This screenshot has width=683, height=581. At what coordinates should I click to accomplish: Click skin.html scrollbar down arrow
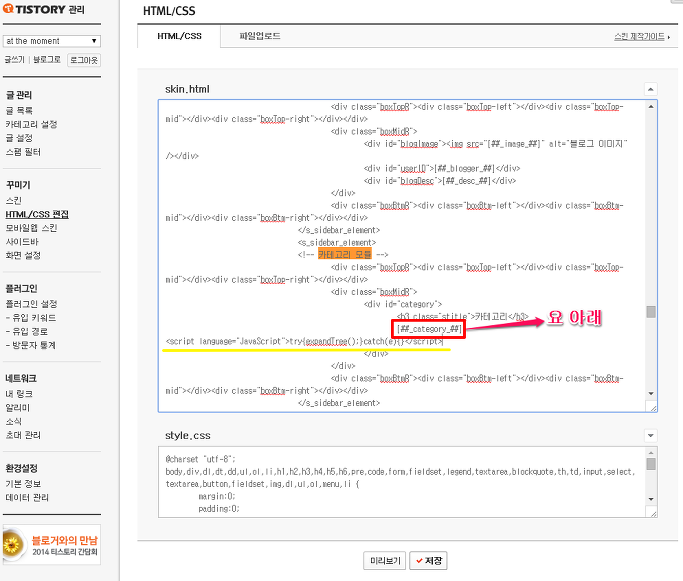click(651, 393)
